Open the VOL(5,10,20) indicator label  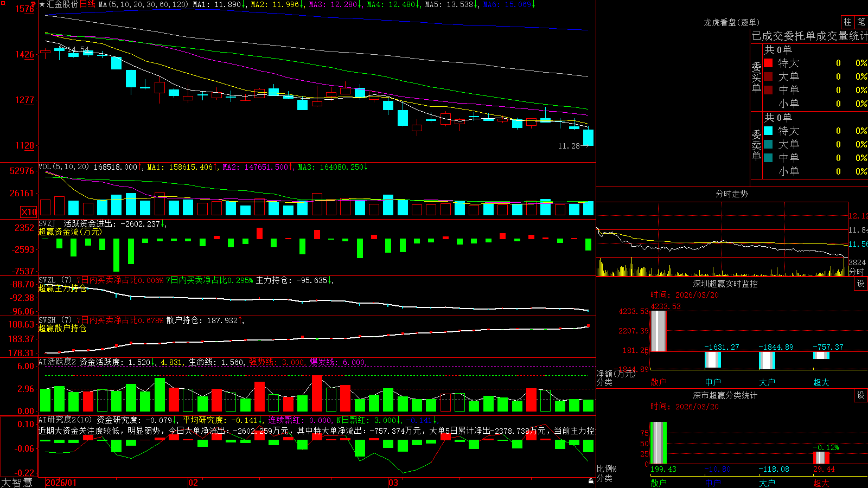63,167
